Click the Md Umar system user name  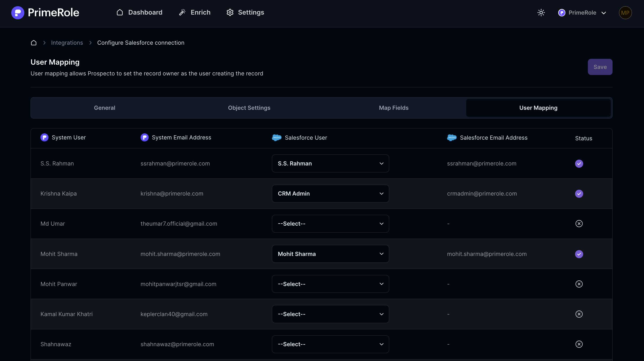tap(53, 224)
